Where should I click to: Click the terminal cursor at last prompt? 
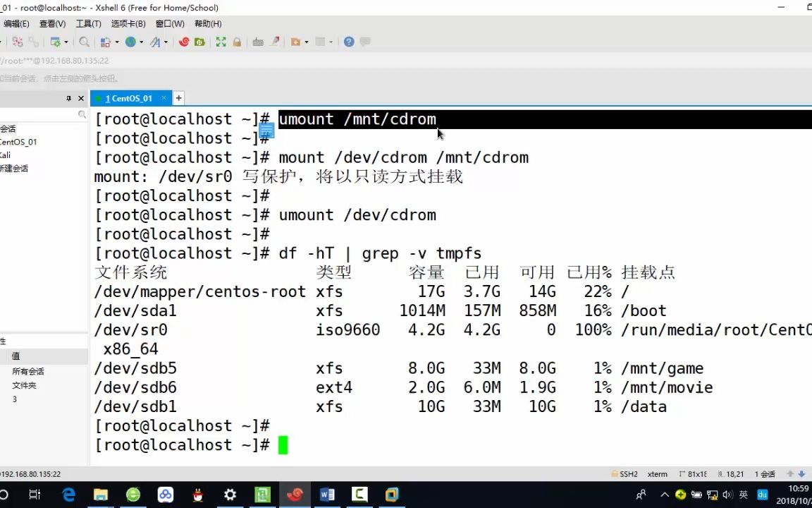(x=283, y=445)
